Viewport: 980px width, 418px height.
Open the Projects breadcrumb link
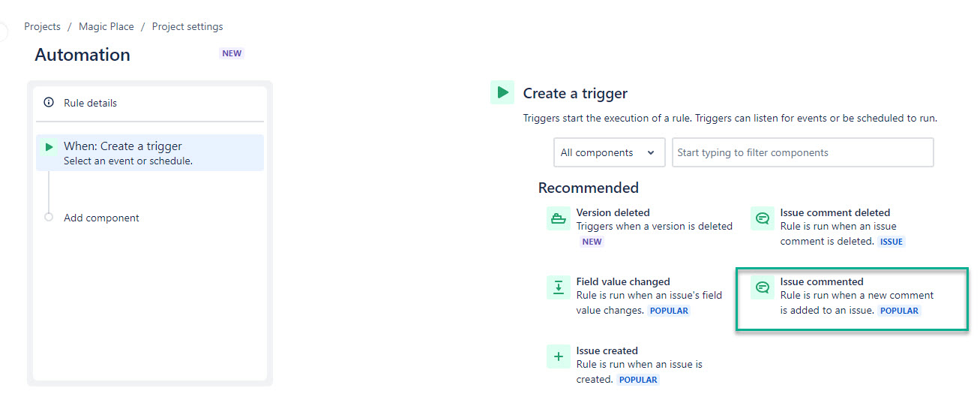pyautogui.click(x=42, y=26)
